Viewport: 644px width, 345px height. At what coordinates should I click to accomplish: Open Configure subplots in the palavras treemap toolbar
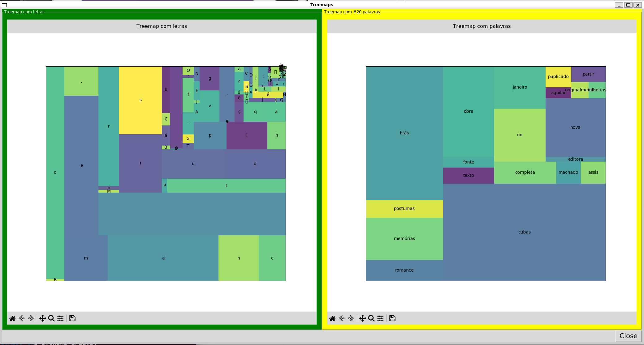[x=380, y=318]
